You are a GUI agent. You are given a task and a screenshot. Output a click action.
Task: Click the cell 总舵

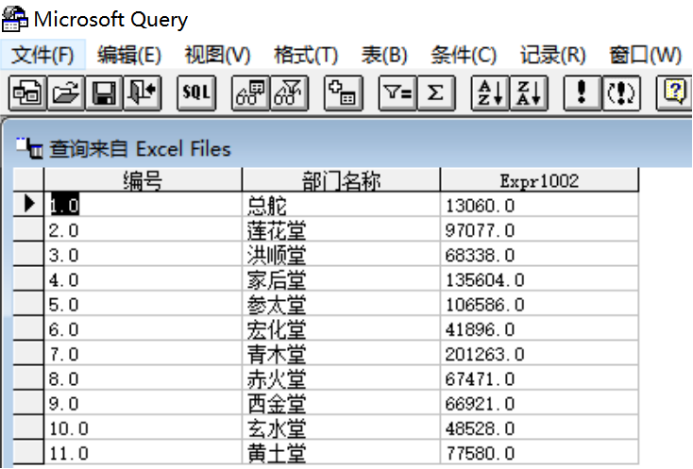[341, 205]
